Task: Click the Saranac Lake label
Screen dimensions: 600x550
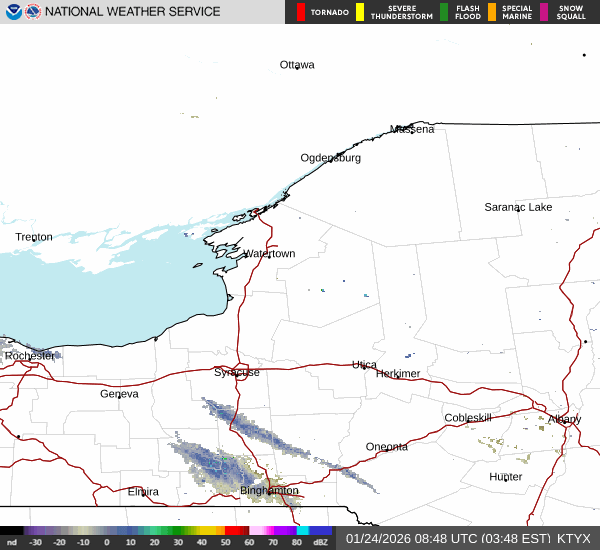Action: (x=518, y=207)
